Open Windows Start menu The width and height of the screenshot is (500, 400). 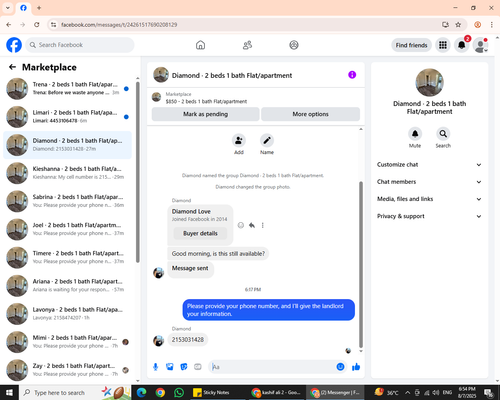(x=9, y=393)
